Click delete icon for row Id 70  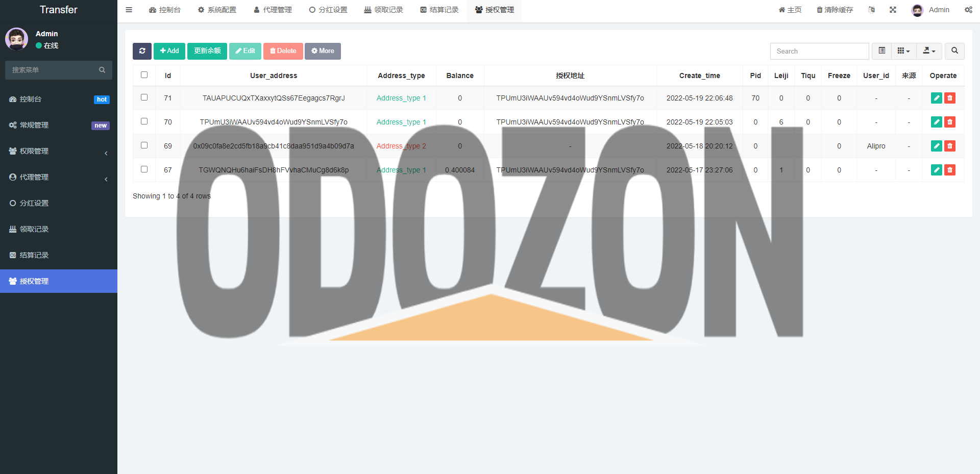pyautogui.click(x=949, y=122)
